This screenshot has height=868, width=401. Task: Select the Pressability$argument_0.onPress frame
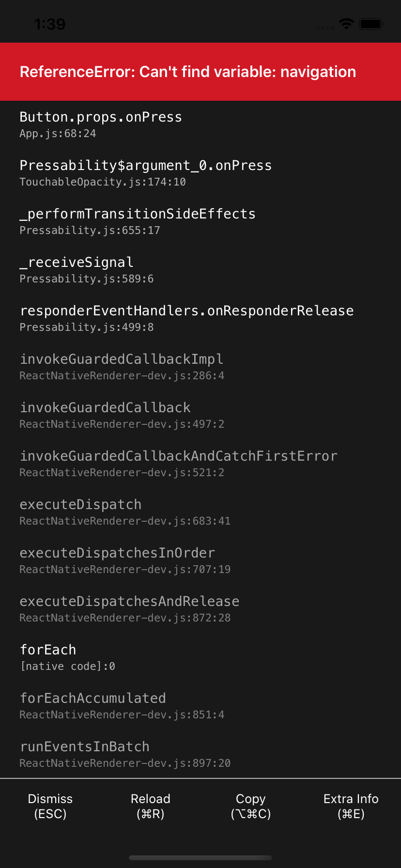(x=200, y=173)
